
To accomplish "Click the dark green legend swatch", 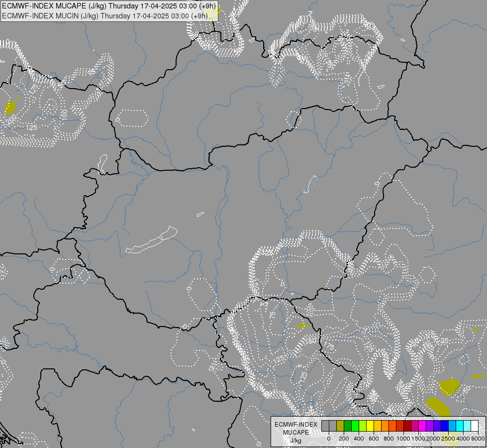I will pyautogui.click(x=348, y=426).
